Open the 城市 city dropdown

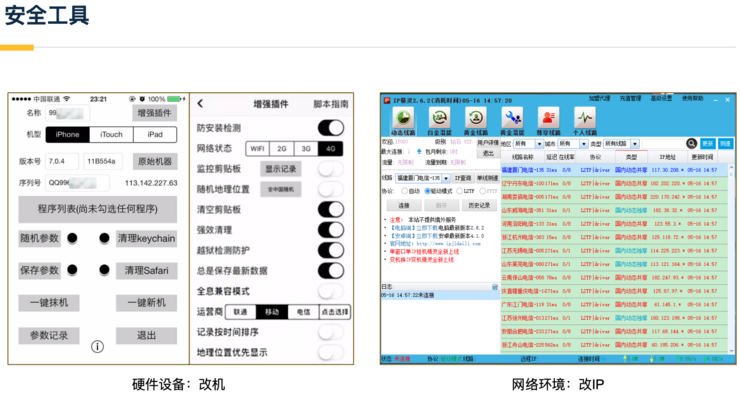572,143
